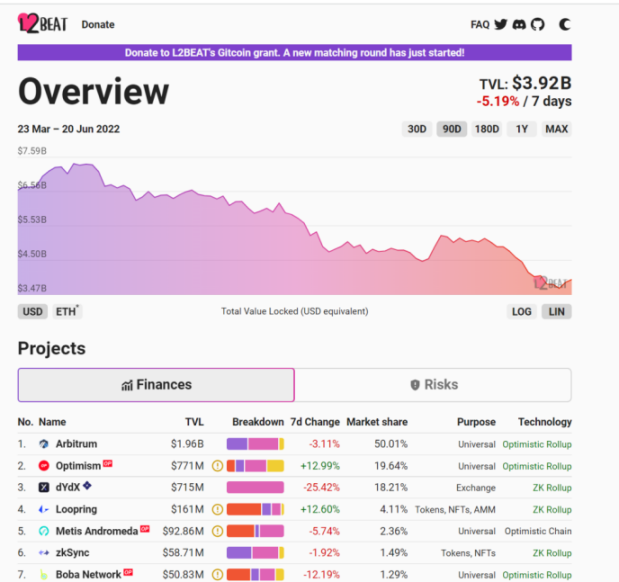619x582 pixels.
Task: Click the Arbitrum project logo icon
Action: [44, 444]
